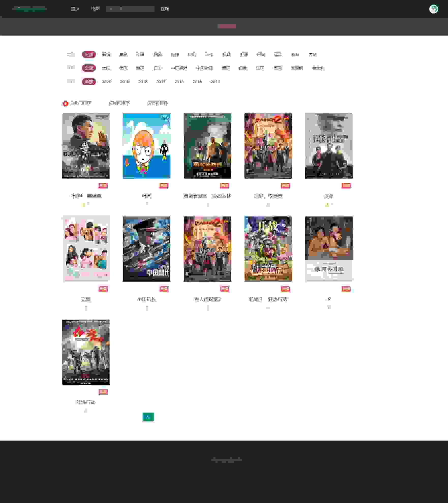Filter by the 剧情 genre
This screenshot has height=503, width=448.
tap(158, 54)
